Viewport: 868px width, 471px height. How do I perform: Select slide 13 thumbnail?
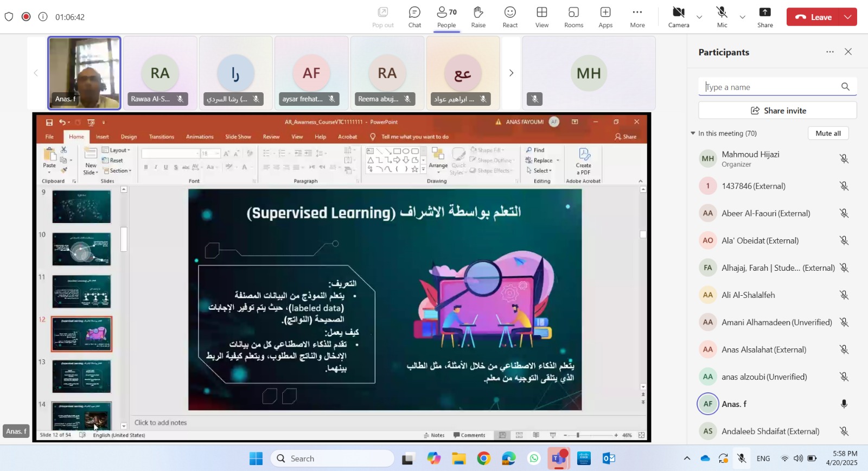pyautogui.click(x=81, y=377)
